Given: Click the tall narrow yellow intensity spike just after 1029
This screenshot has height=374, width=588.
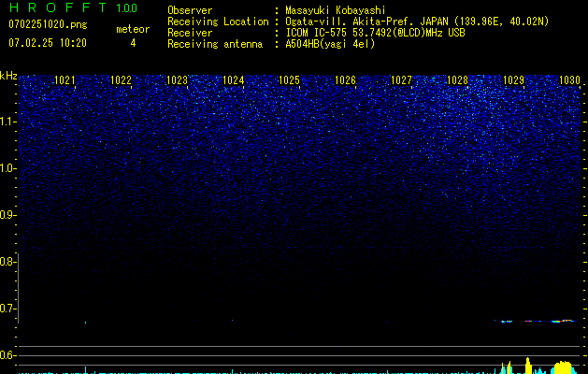Looking at the screenshot, I should click(528, 366).
